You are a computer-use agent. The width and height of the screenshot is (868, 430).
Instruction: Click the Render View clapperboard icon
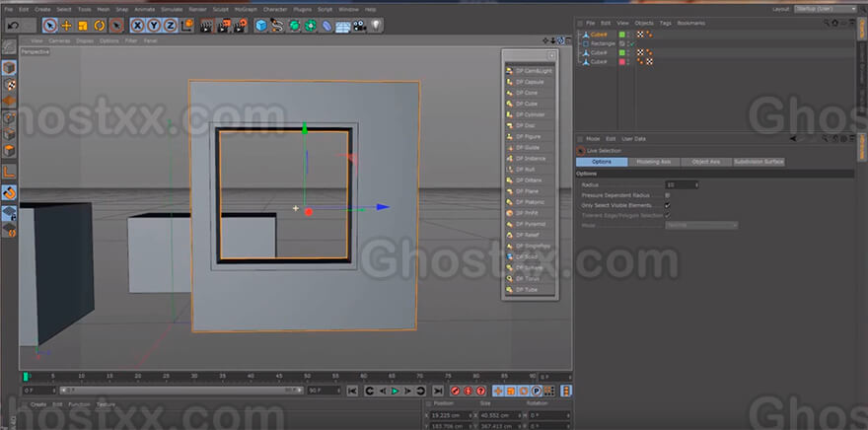coord(207,26)
